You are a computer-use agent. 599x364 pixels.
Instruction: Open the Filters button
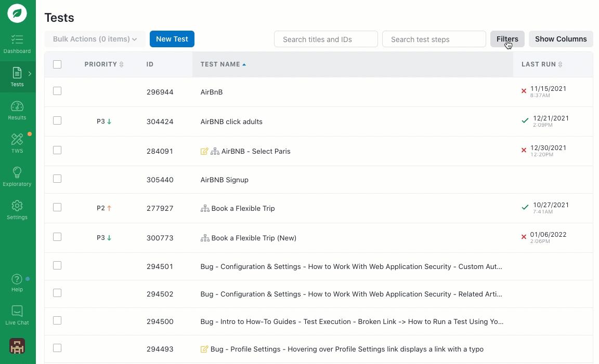(x=507, y=39)
